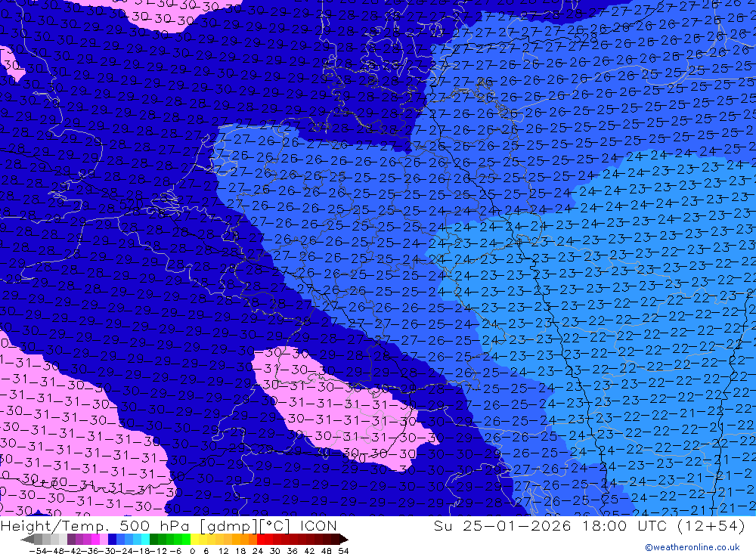Click the cyan legend swatch near -18
The height and width of the screenshot is (554, 756).
pyautogui.click(x=145, y=539)
